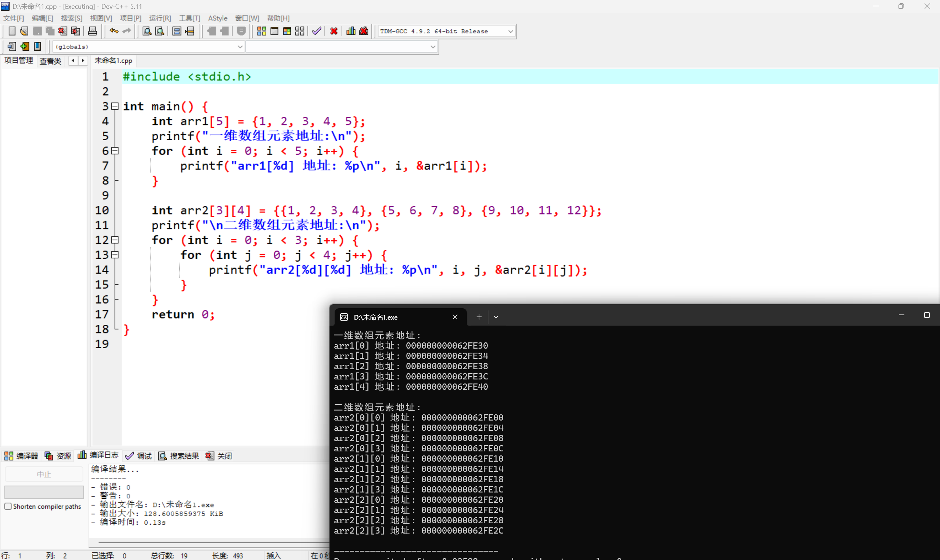Open a new console tab with plus button

[x=479, y=317]
